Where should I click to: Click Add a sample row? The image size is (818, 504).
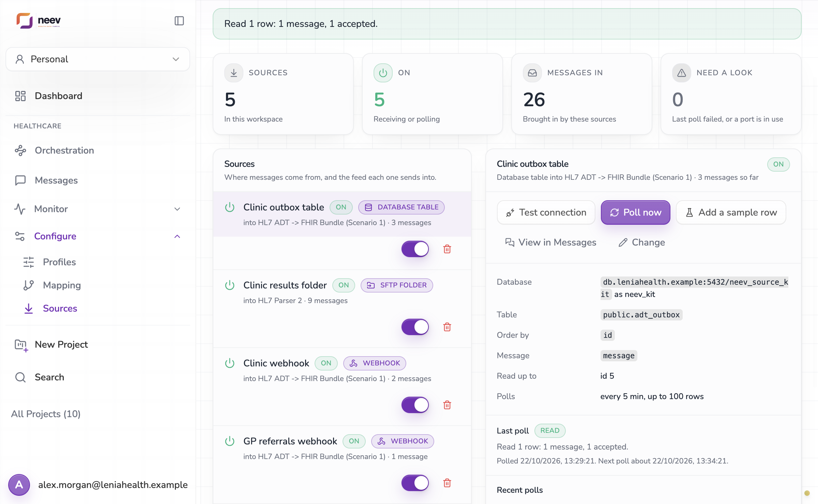point(731,212)
